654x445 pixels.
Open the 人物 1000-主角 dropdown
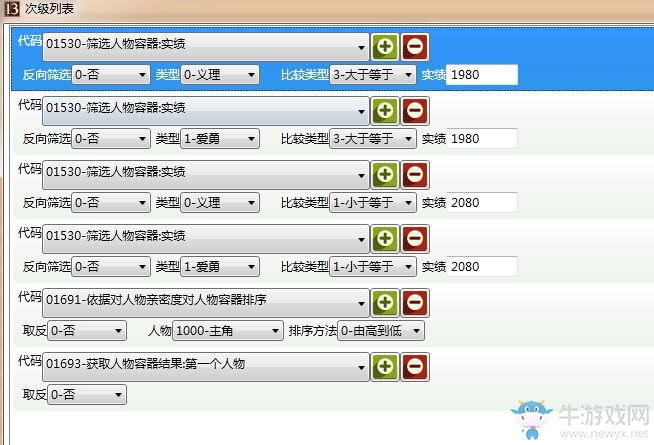coord(228,331)
